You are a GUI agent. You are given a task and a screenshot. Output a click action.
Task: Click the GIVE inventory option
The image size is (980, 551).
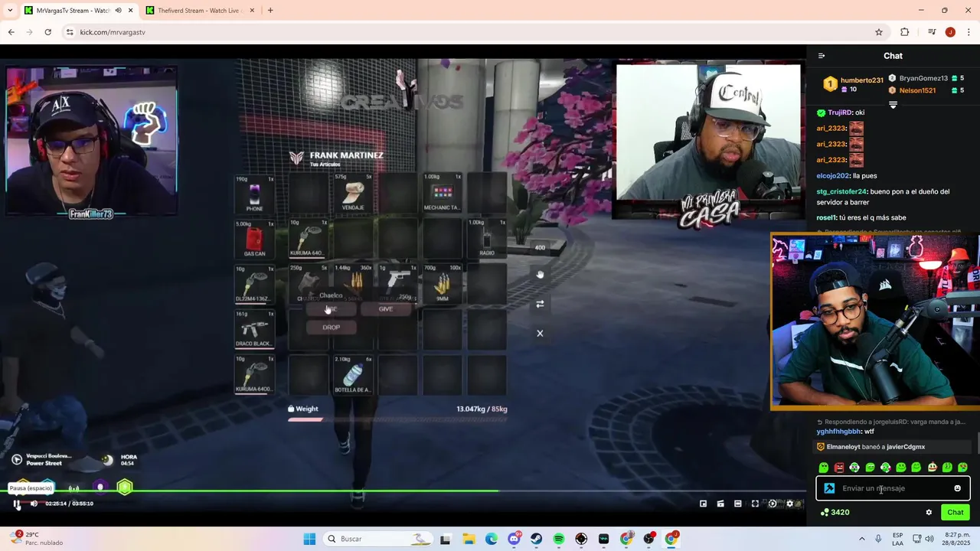[386, 309]
